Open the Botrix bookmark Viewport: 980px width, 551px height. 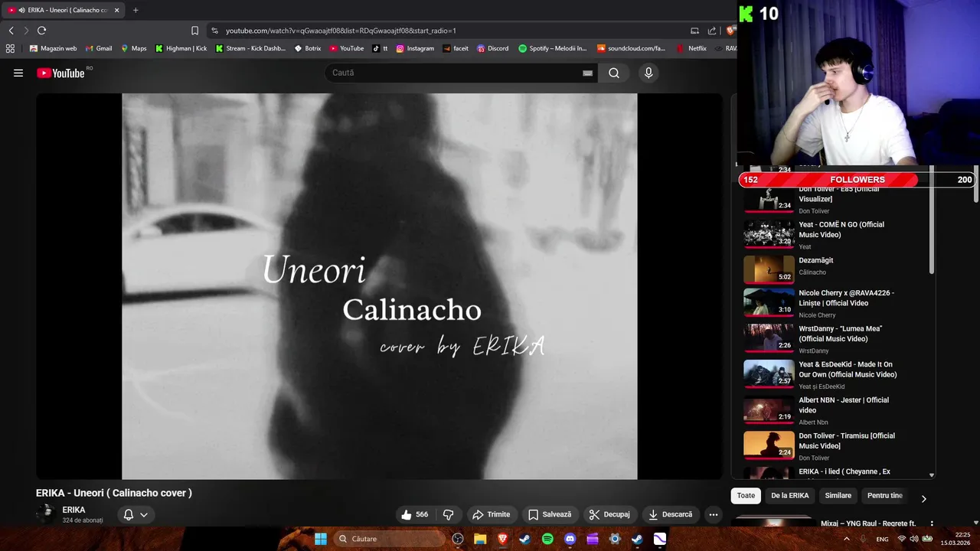(308, 48)
